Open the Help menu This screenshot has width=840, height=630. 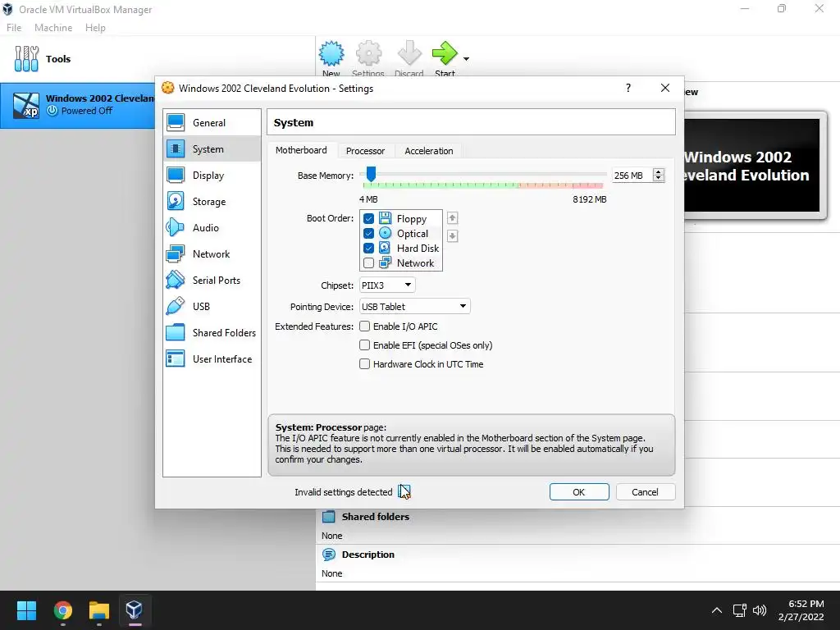[95, 28]
